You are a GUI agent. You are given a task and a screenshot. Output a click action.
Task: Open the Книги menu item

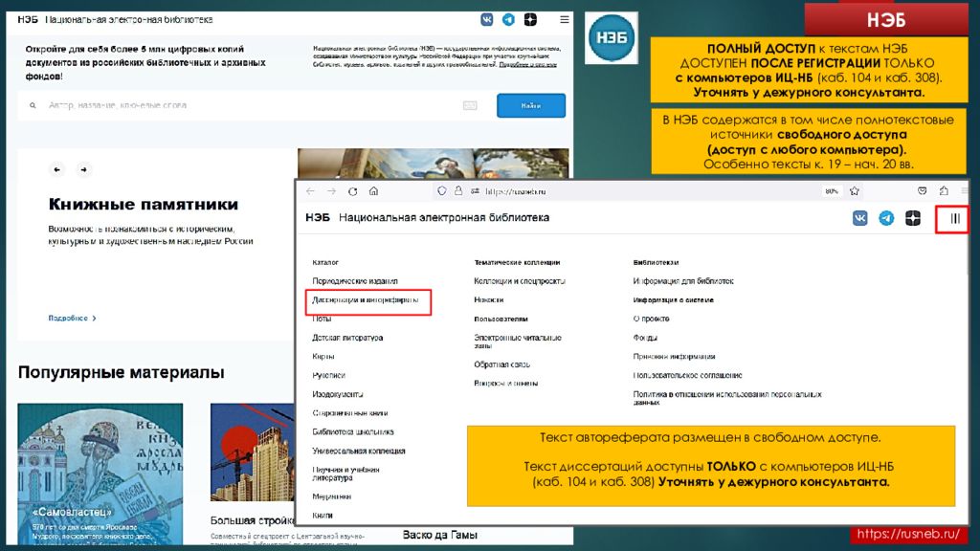(x=323, y=516)
